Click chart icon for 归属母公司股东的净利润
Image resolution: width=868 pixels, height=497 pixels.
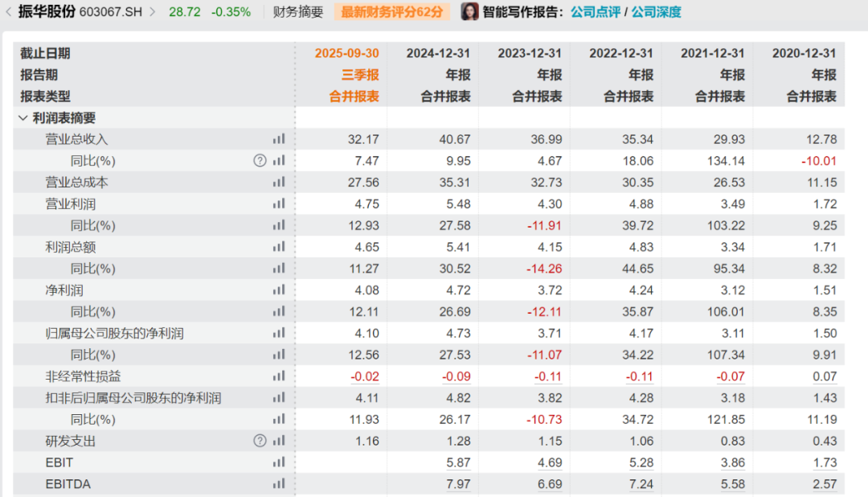point(279,333)
